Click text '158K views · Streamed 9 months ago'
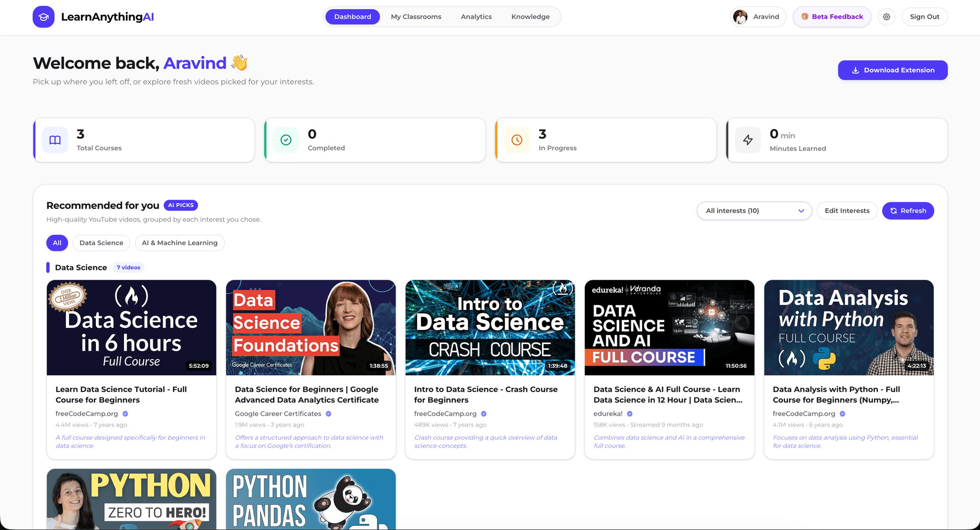The width and height of the screenshot is (980, 530). coord(648,425)
